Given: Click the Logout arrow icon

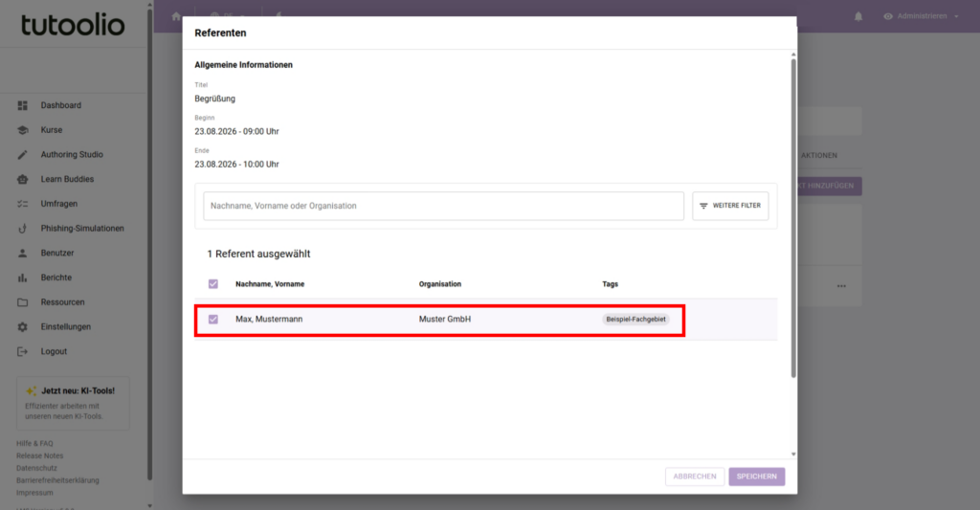Looking at the screenshot, I should click(x=23, y=351).
